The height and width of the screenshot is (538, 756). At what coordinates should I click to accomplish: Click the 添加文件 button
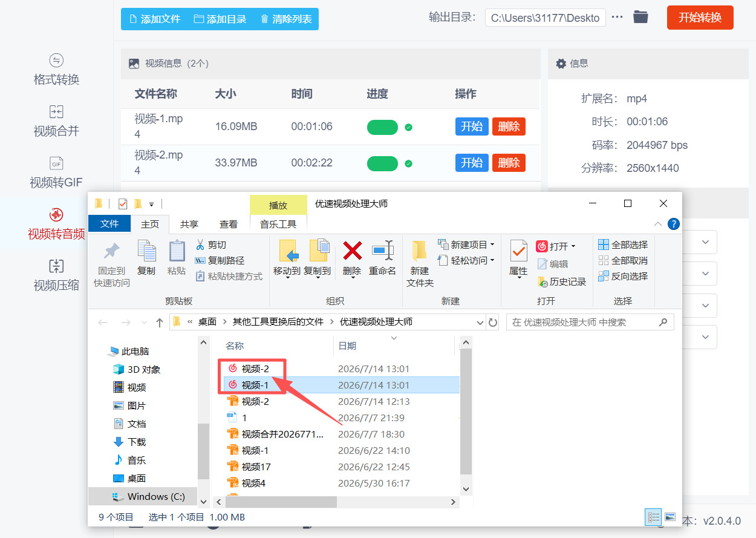[x=154, y=19]
